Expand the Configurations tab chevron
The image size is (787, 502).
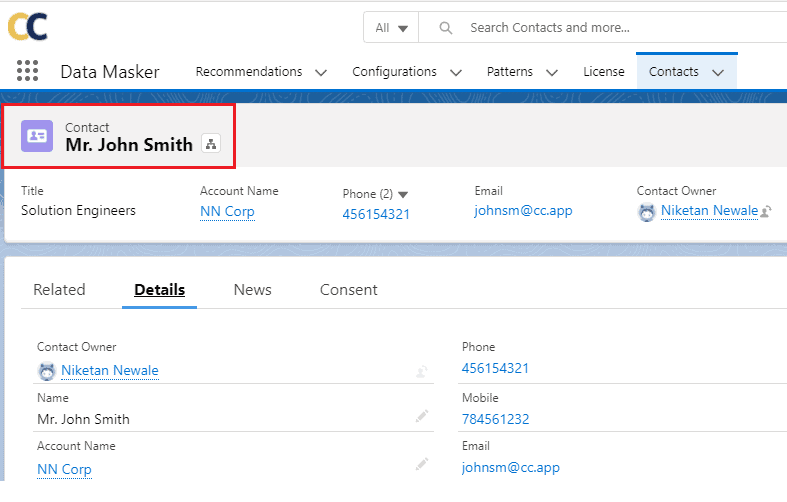(456, 72)
